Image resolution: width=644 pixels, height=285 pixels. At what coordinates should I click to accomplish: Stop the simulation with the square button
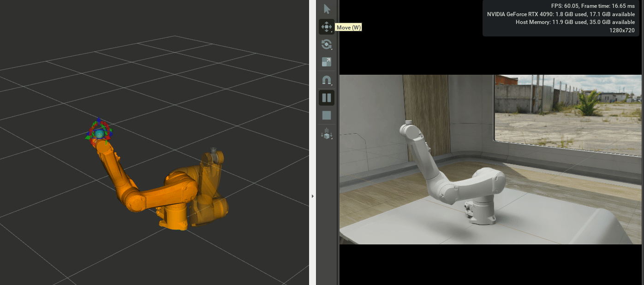tap(327, 115)
